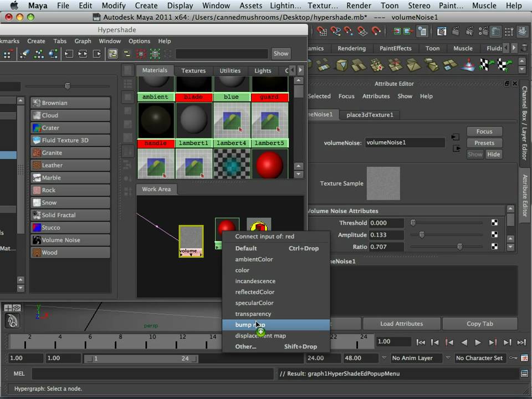
Task: Create a Solid Fractal texture node
Action: (x=70, y=215)
